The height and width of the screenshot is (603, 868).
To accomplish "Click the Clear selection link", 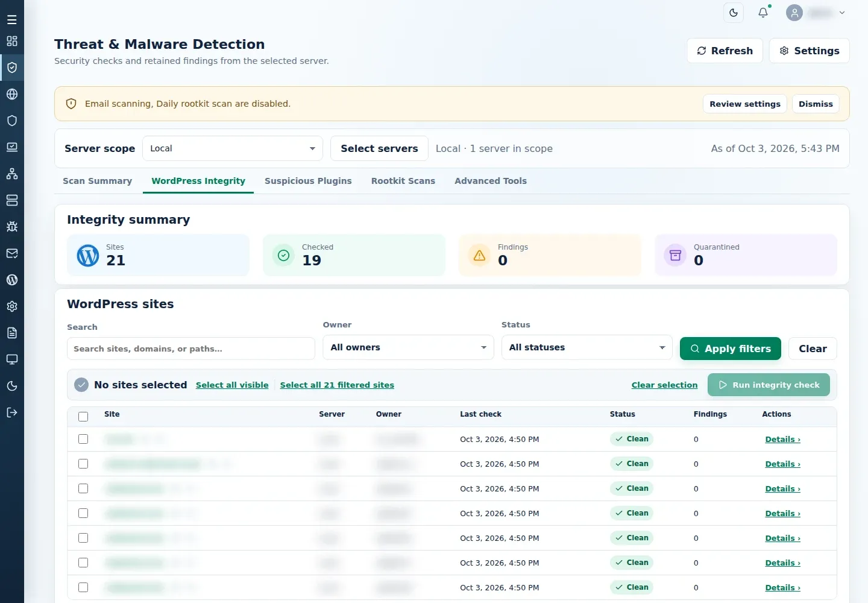I will click(664, 385).
